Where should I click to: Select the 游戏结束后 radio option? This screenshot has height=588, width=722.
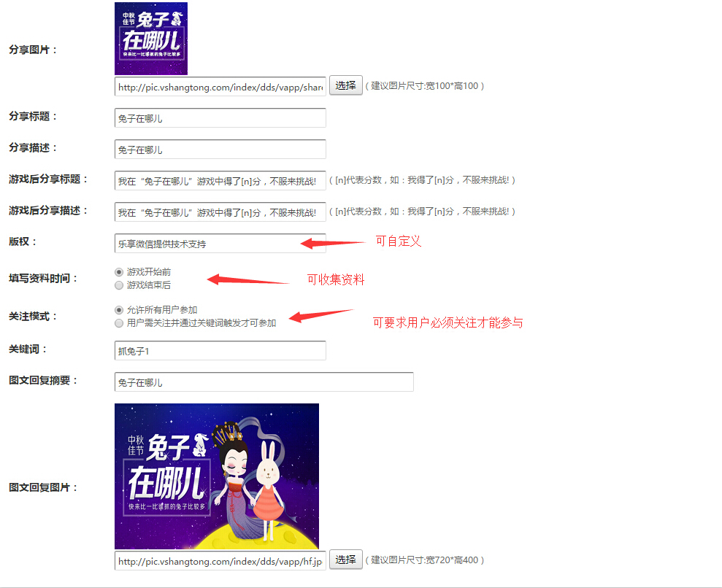119,285
